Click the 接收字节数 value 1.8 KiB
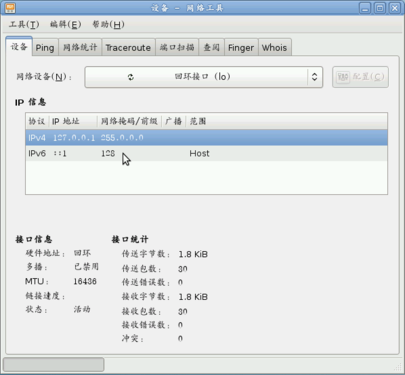 [193, 297]
